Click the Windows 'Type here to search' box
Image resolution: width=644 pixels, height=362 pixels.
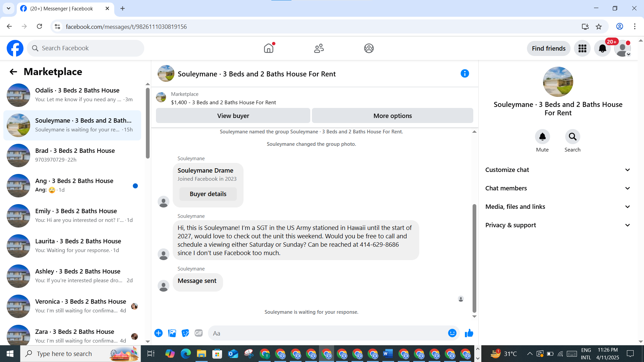tap(80, 354)
